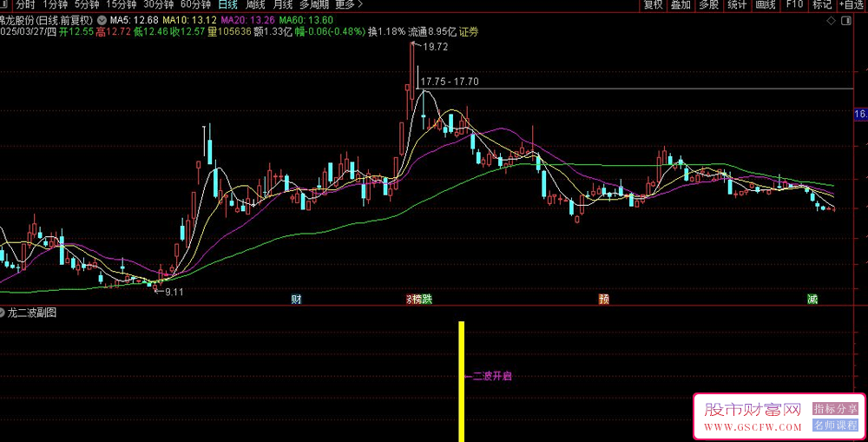The image size is (868, 442).
Task: Click the MA20: 13.26 label
Action: (248, 20)
